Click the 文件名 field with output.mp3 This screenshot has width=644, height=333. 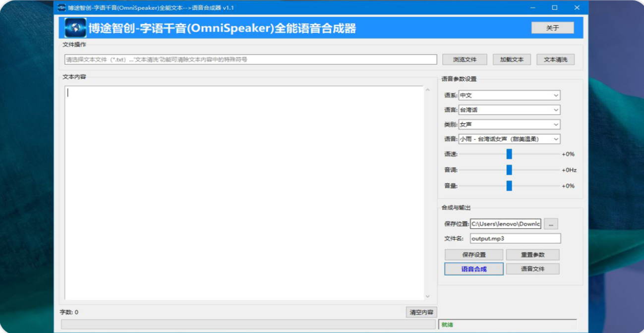click(515, 238)
